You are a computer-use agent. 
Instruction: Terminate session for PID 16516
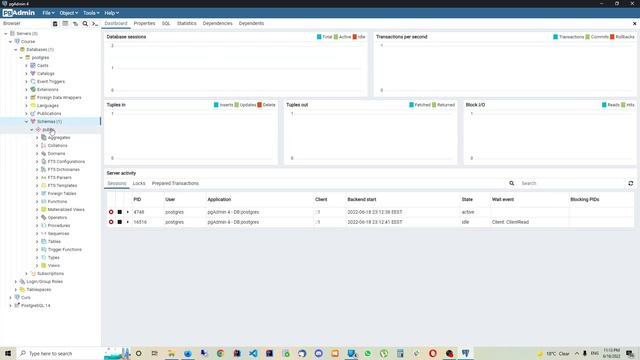click(111, 222)
